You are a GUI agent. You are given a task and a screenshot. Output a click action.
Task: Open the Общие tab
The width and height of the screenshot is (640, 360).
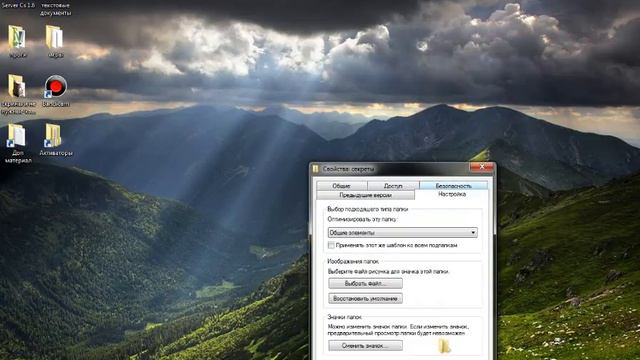coord(342,186)
